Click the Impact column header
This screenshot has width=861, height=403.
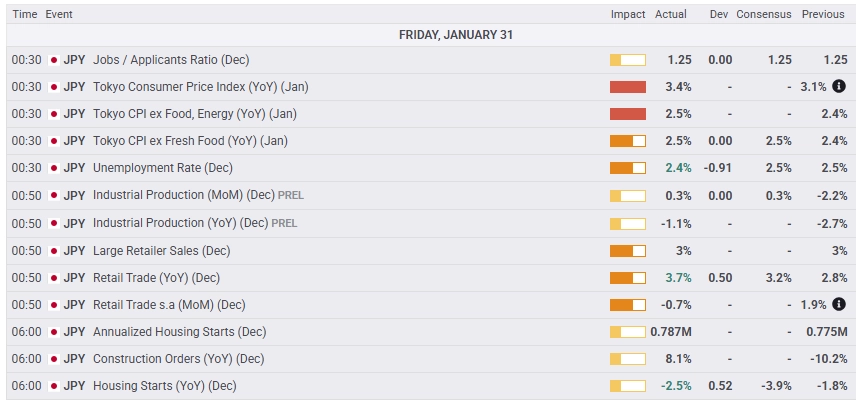628,14
